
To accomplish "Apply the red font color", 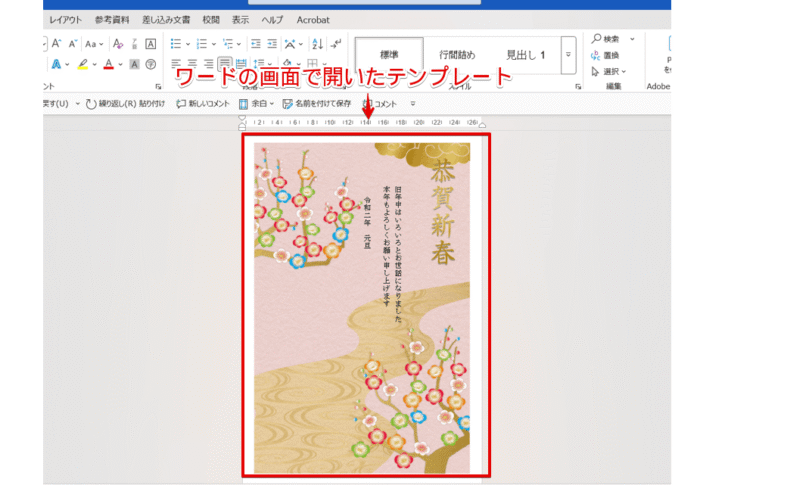I will point(108,64).
